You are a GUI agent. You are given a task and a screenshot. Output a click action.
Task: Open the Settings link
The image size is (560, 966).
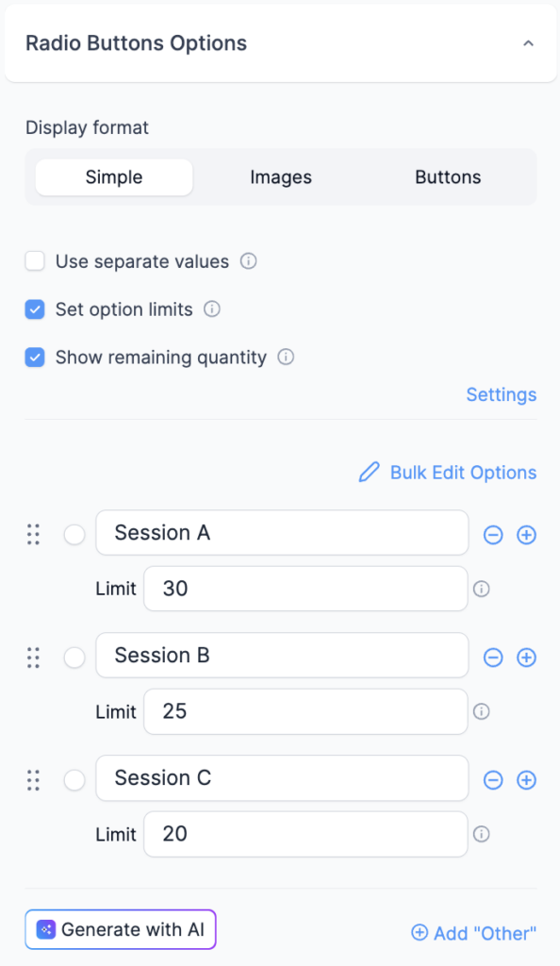click(501, 394)
